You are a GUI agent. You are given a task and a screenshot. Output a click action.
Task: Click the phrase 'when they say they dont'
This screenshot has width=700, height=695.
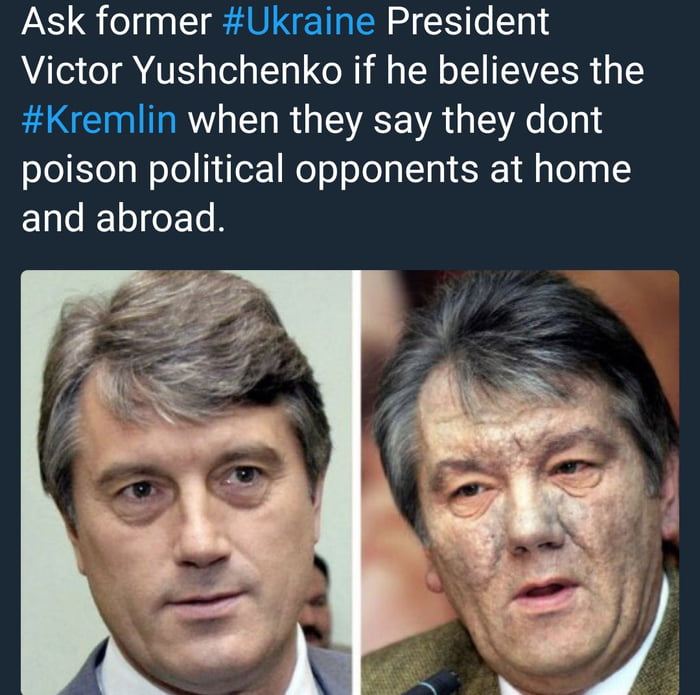[395, 121]
